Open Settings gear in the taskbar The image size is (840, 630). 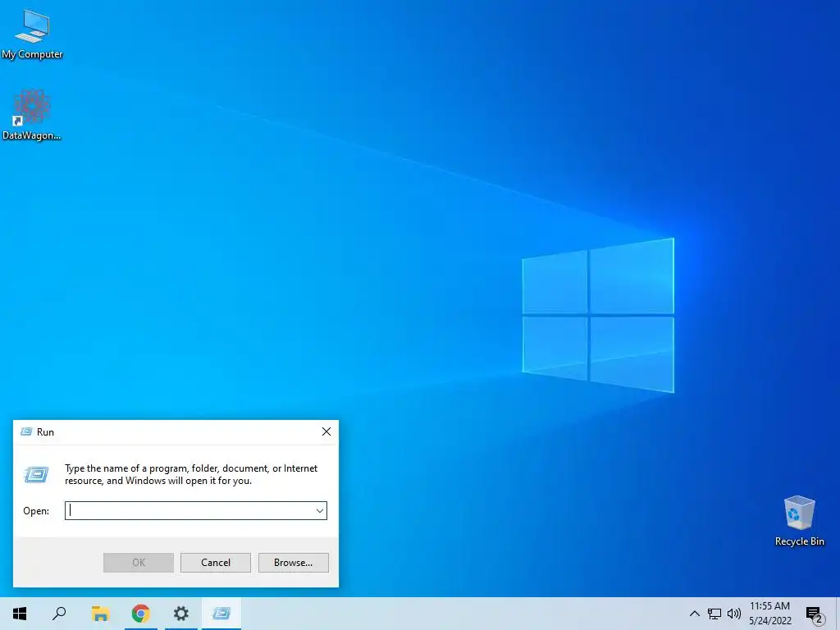181,614
